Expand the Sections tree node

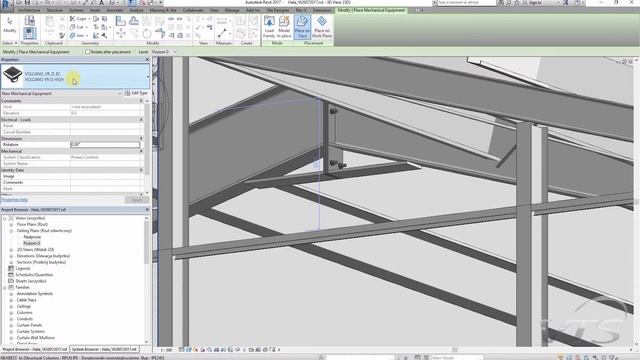tap(11, 262)
